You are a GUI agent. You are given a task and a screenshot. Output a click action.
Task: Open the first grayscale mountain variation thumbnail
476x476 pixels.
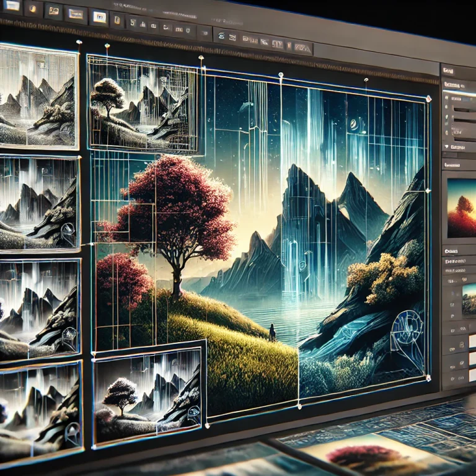tap(38, 97)
